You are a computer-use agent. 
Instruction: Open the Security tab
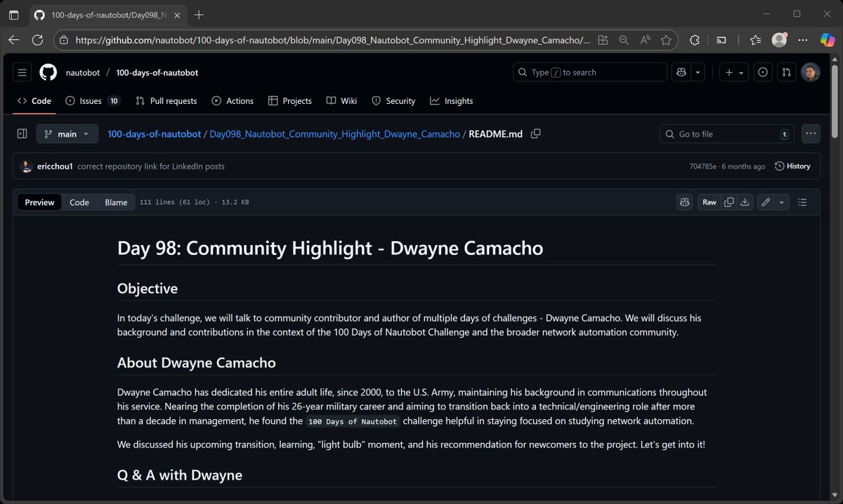393,101
